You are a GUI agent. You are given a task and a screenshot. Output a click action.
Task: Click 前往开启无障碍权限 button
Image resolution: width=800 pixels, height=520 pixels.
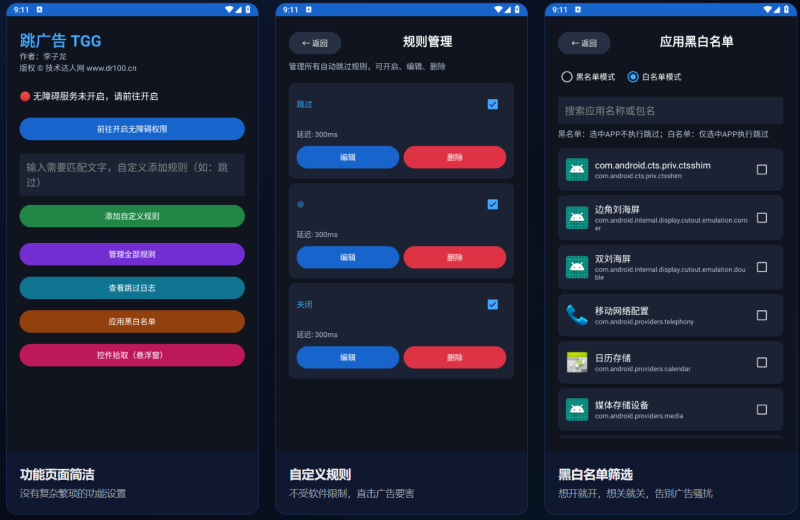point(132,129)
